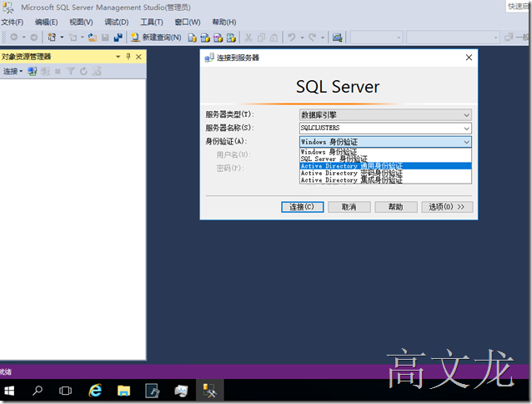
Task: Open the 服务器名称 dropdown arrow
Action: coord(466,129)
